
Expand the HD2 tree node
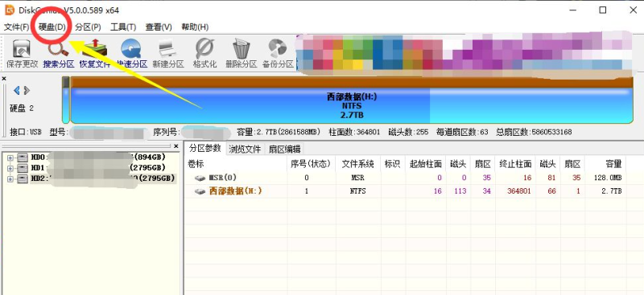coord(10,179)
